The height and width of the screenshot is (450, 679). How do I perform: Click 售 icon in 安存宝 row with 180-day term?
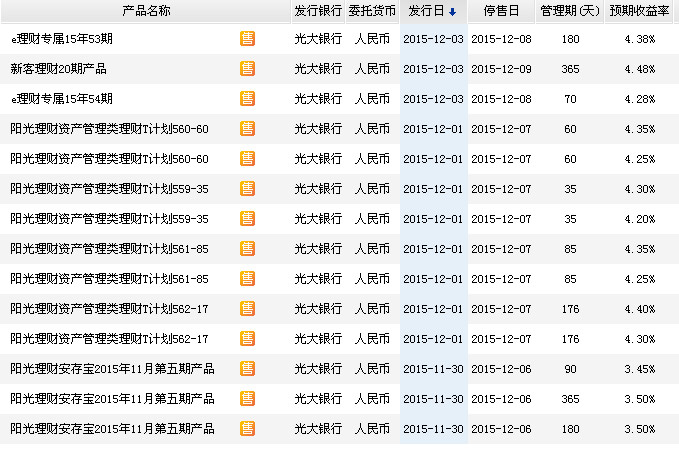tap(247, 429)
